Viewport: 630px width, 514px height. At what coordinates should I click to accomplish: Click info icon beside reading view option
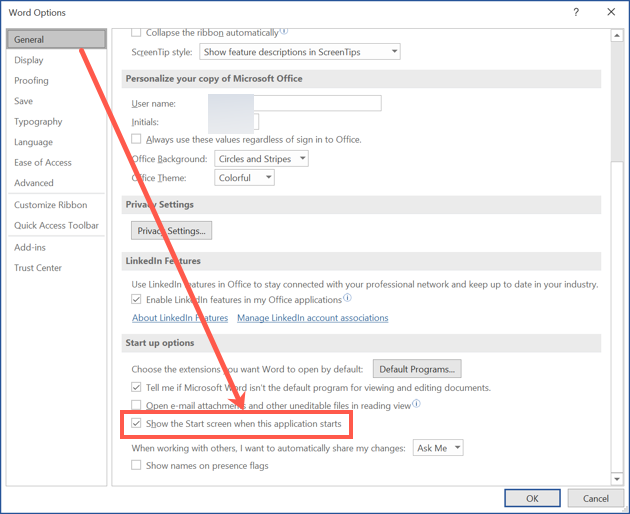coord(416,404)
